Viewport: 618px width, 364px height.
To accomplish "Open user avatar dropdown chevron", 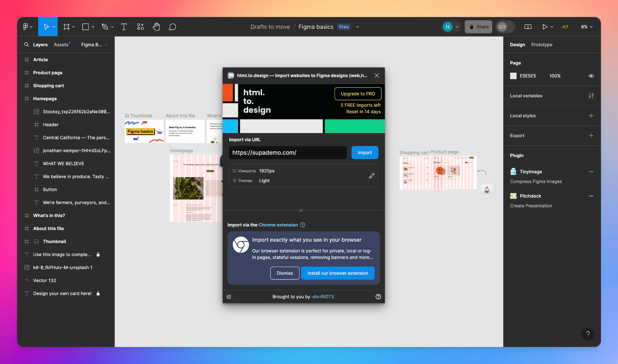I will coord(457,27).
